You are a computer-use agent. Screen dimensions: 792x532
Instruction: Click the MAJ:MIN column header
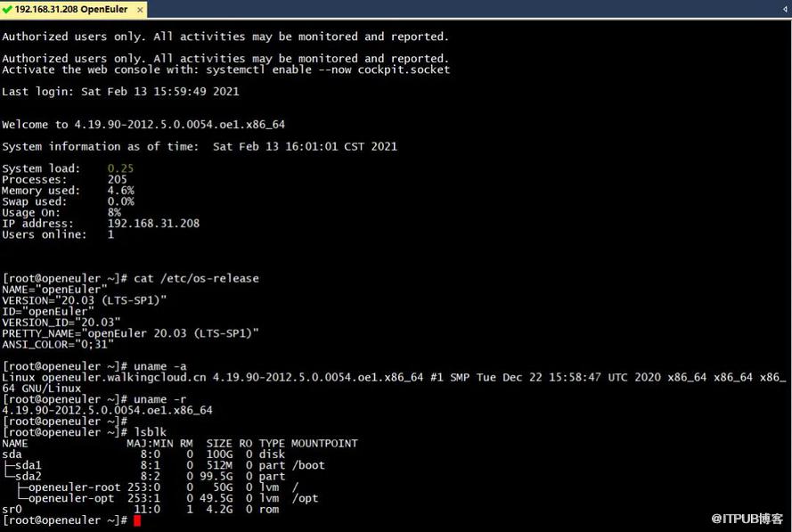tap(150, 443)
